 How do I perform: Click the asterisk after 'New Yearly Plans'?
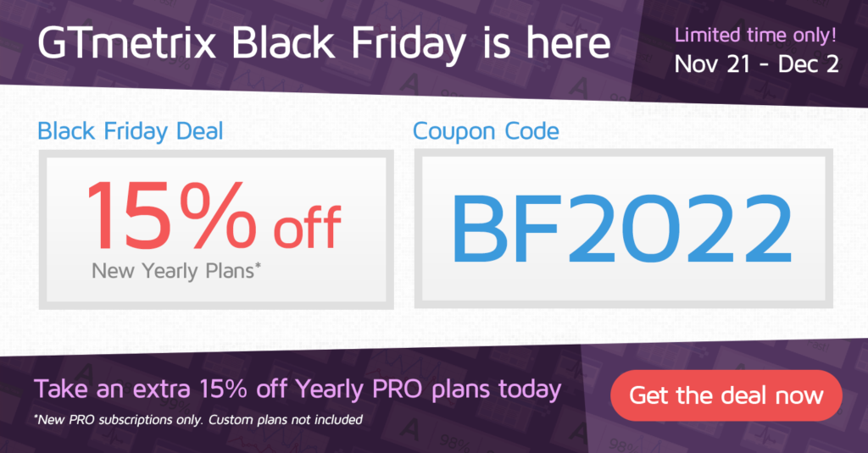(x=258, y=266)
